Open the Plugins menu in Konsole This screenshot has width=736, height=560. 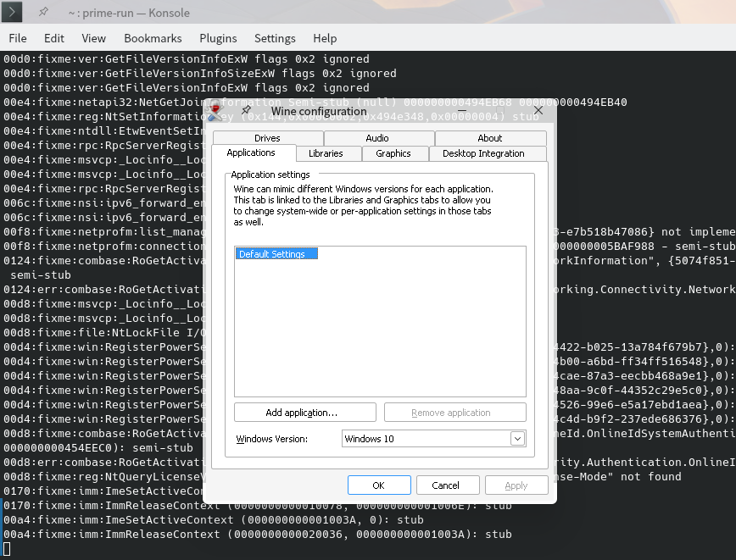tap(218, 38)
